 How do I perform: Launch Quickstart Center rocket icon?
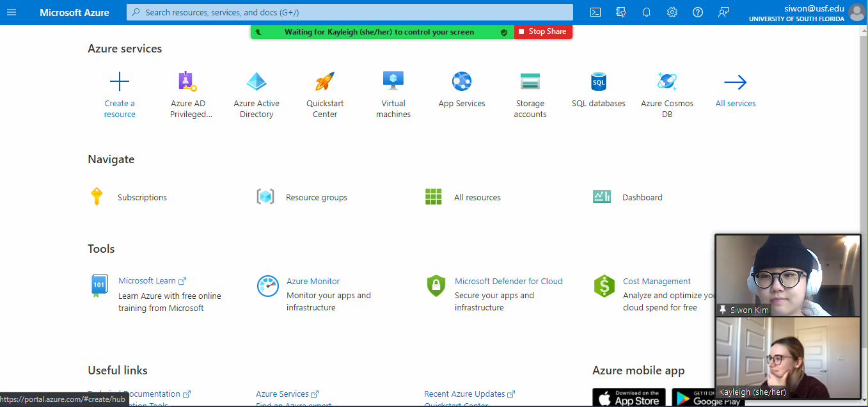(x=325, y=81)
